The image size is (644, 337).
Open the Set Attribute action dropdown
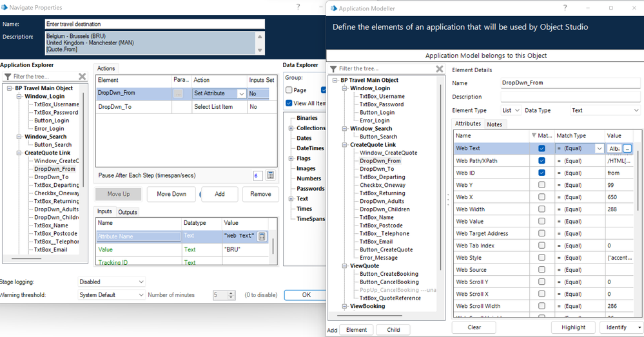241,93
